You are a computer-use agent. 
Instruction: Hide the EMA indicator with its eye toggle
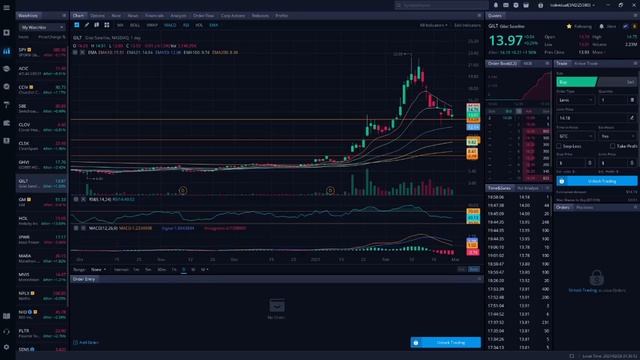click(x=75, y=52)
